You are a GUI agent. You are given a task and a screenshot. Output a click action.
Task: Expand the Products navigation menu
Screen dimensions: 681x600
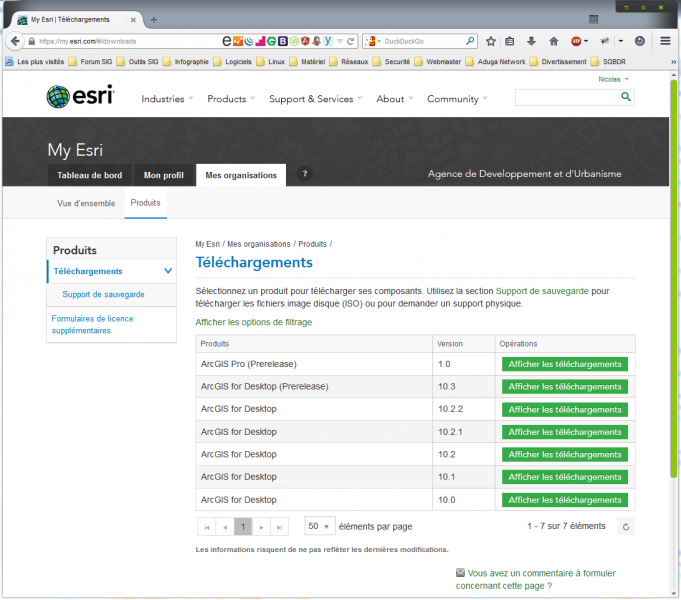point(230,99)
